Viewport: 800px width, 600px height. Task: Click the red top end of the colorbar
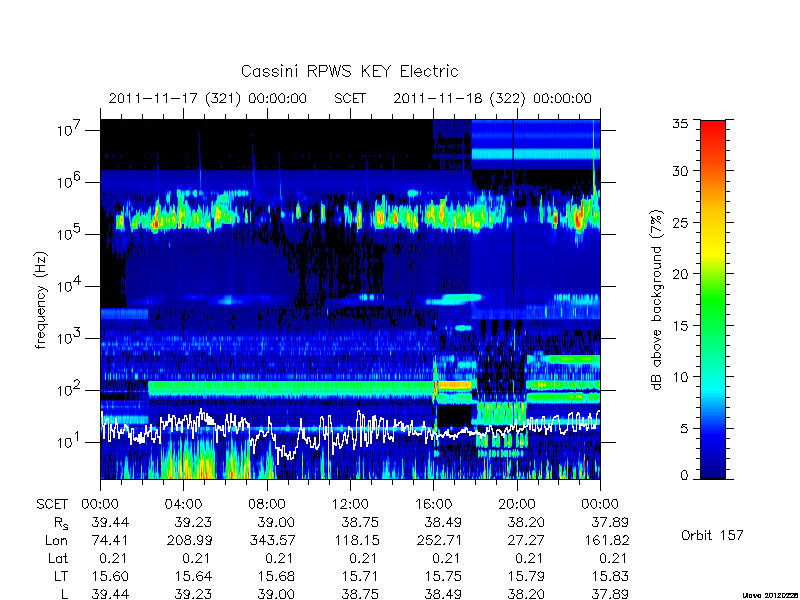(x=713, y=128)
